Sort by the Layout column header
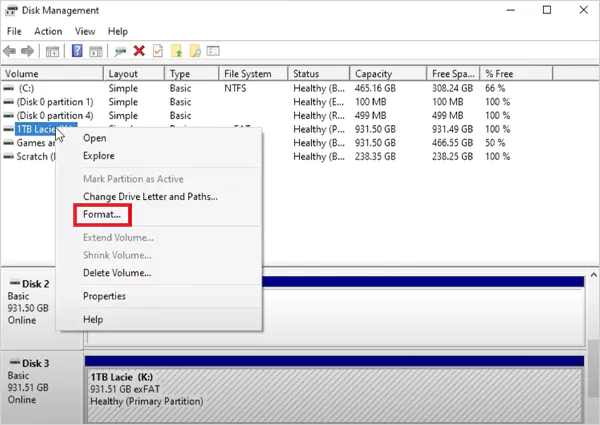600x425 pixels. point(134,73)
